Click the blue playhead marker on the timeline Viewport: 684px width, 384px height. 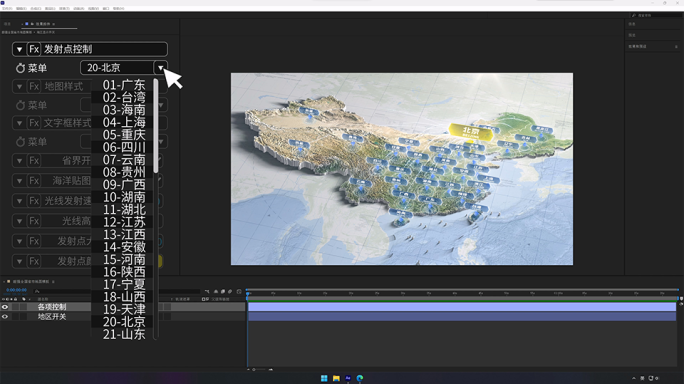click(248, 293)
